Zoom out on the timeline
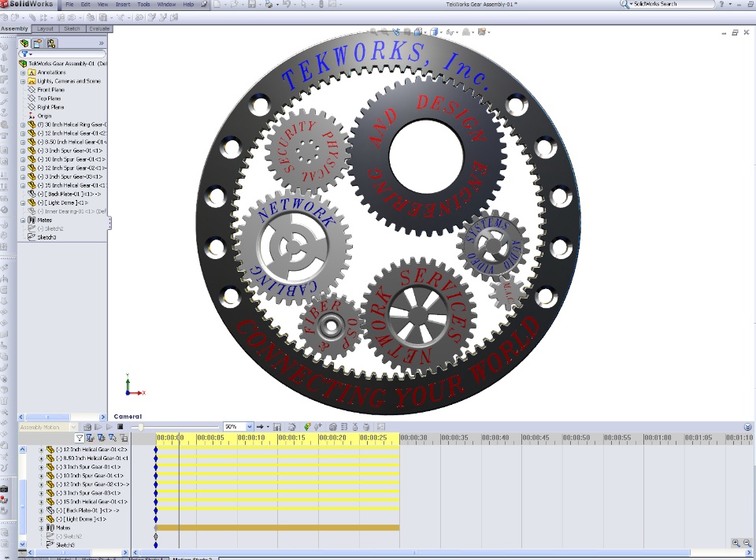Screen dimensions: 756x560 [x=747, y=543]
